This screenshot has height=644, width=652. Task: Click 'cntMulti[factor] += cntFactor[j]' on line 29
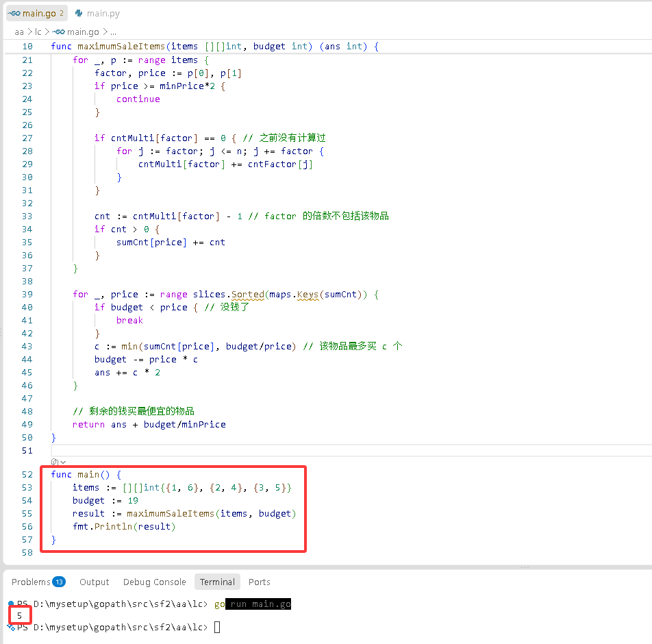tap(225, 164)
